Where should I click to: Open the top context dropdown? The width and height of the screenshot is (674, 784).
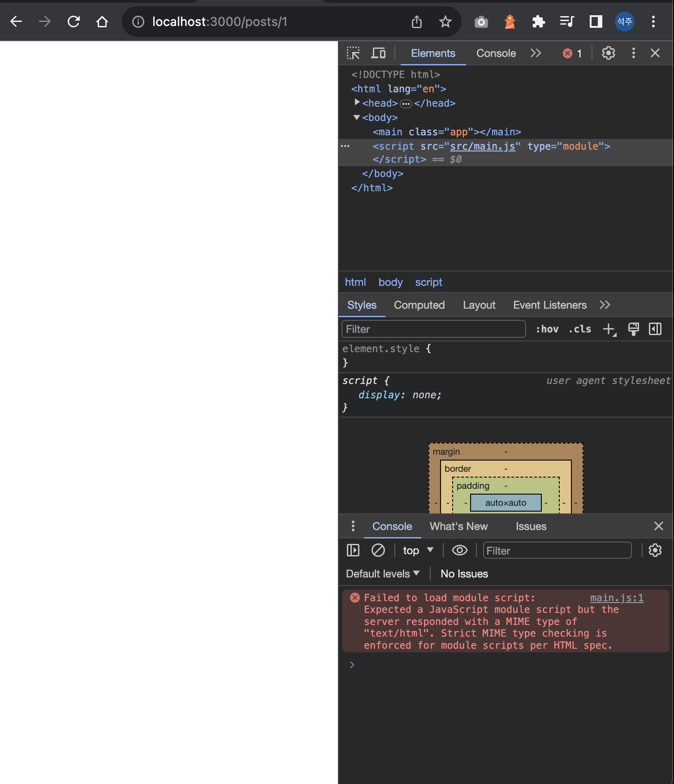(418, 550)
